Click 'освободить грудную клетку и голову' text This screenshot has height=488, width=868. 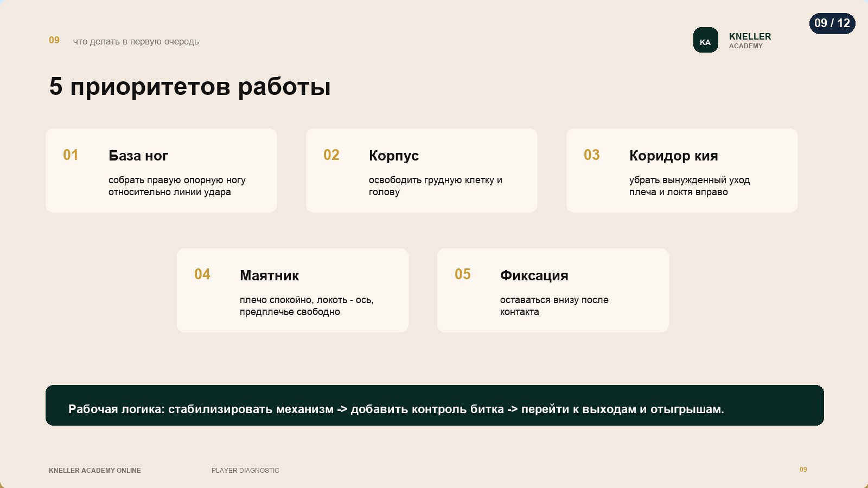pos(435,186)
